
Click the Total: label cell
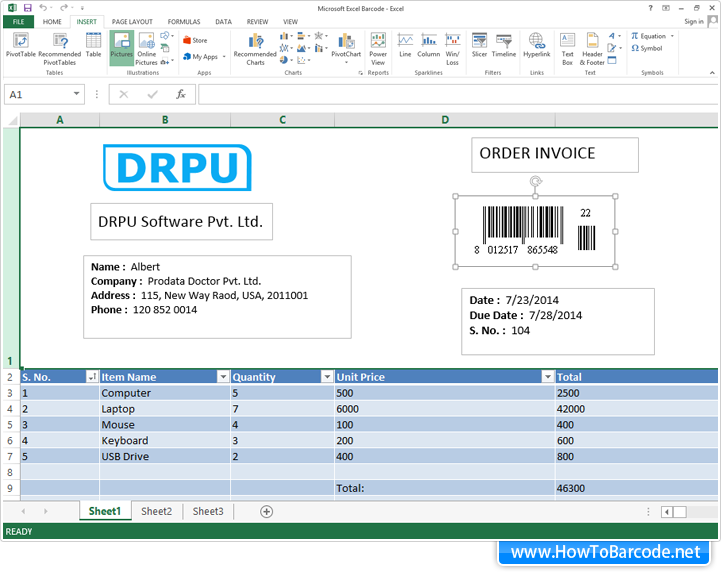(x=445, y=488)
